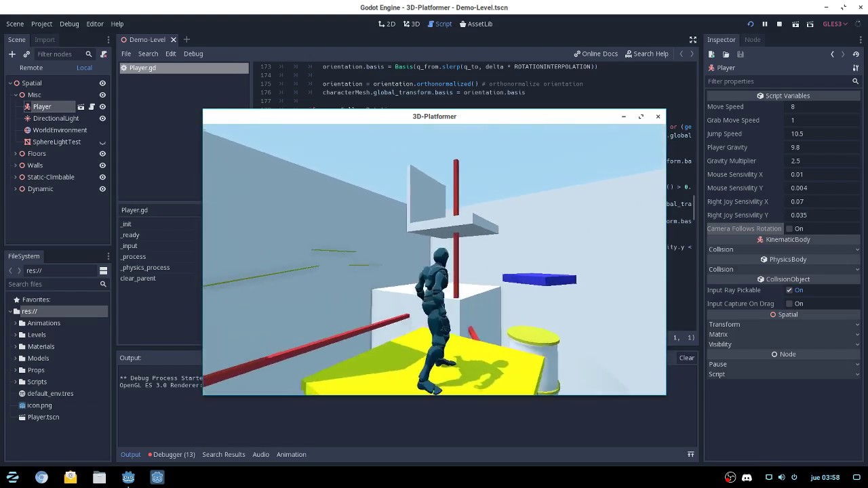Open the script icon on Player node
868x488 pixels.
[92, 107]
